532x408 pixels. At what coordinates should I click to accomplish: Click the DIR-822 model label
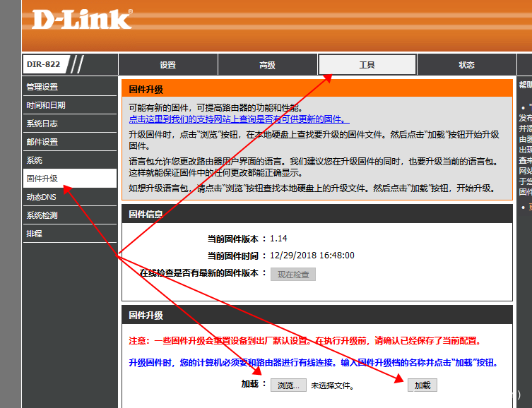(43, 64)
